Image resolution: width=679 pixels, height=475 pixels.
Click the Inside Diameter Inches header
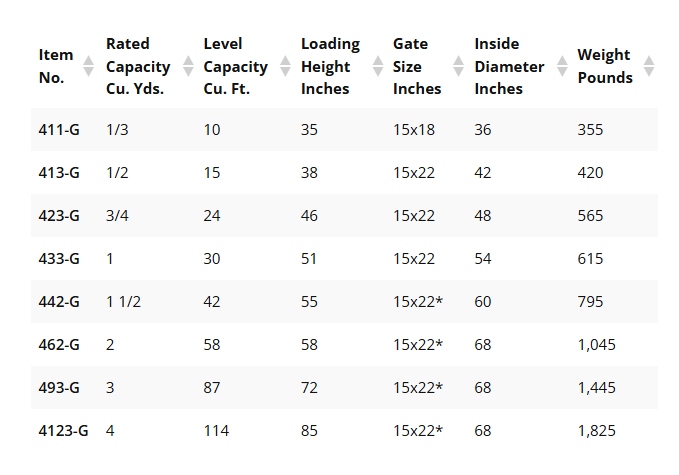pyautogui.click(x=509, y=66)
